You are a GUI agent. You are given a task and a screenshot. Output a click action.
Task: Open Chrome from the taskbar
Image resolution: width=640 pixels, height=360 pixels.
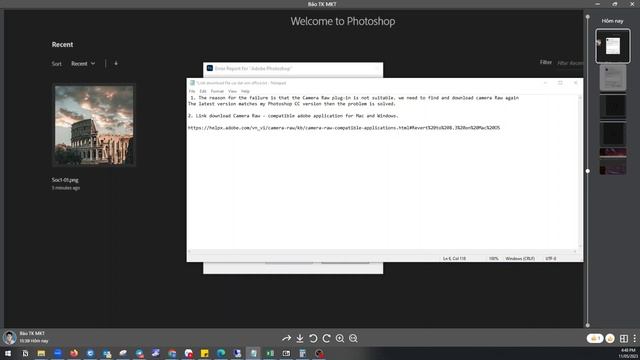coord(172,353)
